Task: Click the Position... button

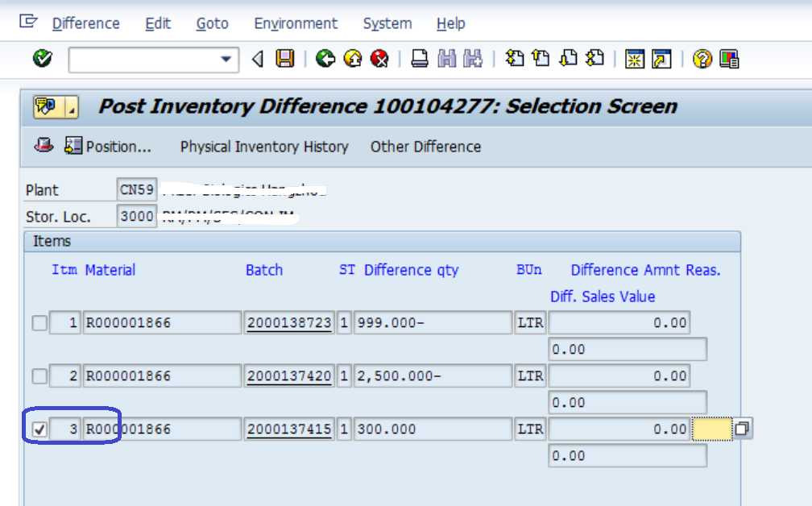Action: click(x=108, y=147)
